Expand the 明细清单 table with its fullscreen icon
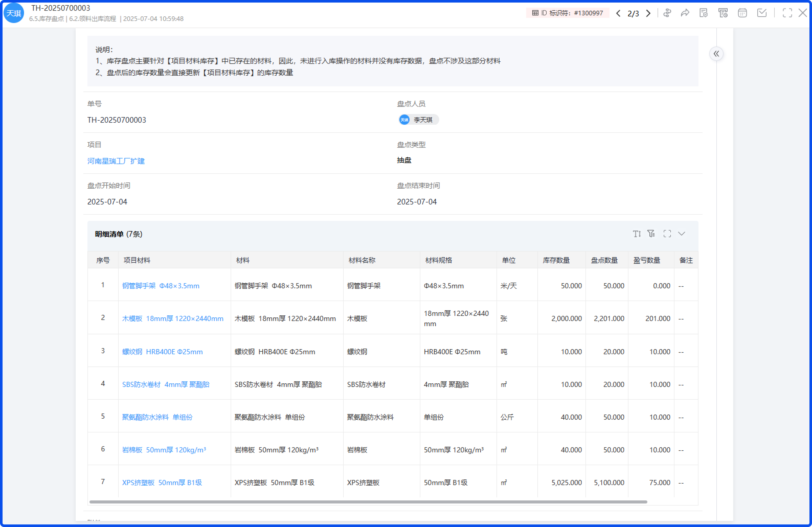 (667, 234)
